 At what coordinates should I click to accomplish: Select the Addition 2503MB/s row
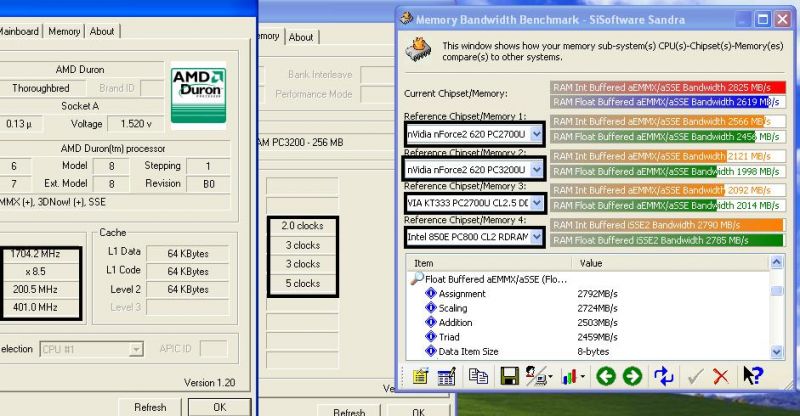click(588, 323)
